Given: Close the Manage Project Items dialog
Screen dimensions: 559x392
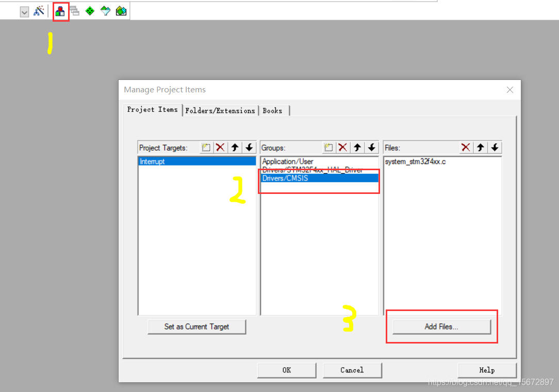Looking at the screenshot, I should pos(510,90).
